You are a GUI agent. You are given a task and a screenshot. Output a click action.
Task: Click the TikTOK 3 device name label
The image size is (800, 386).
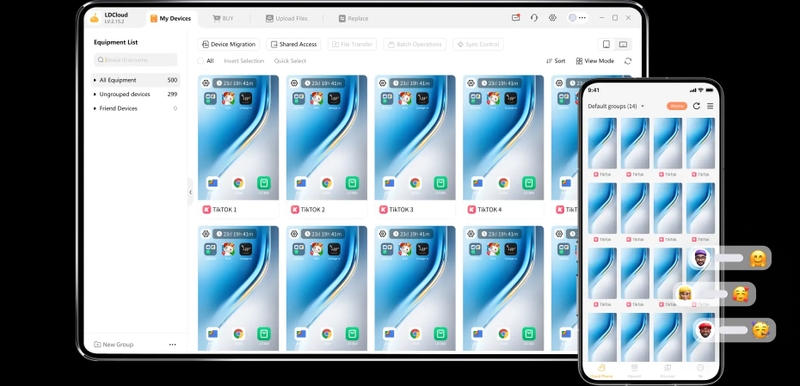pyautogui.click(x=401, y=210)
